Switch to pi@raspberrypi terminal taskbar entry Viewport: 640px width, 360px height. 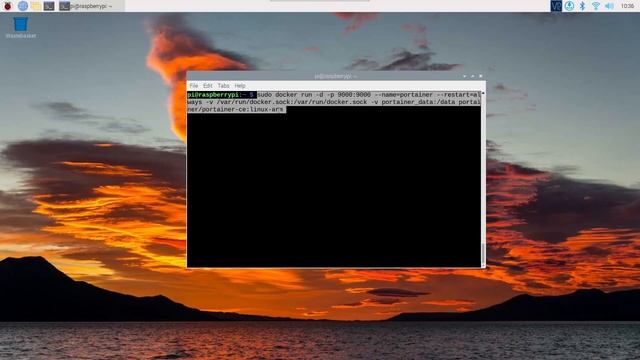91,6
